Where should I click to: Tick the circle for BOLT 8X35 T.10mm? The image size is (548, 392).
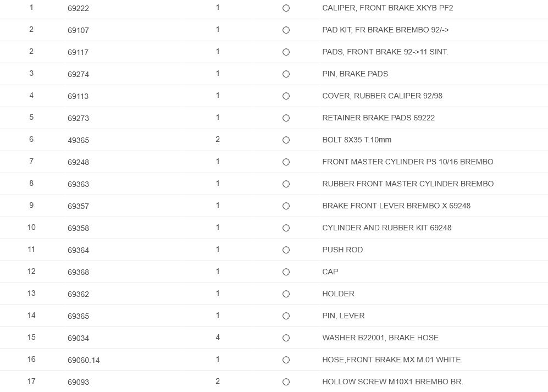(286, 140)
